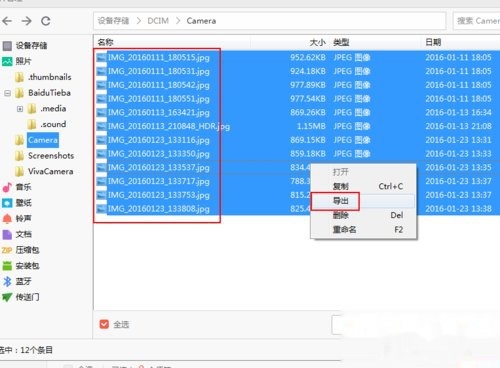Select file IMG_20160123_133753.jpg

pyautogui.click(x=159, y=195)
